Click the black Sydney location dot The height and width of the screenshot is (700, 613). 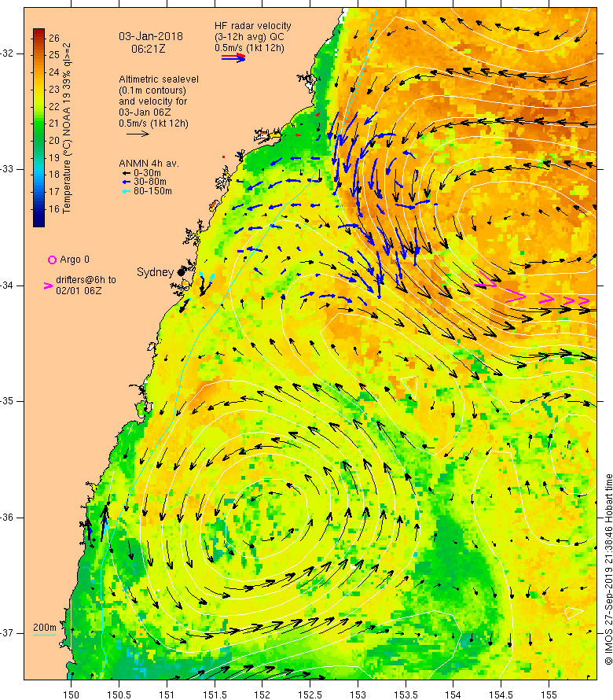pos(181,272)
